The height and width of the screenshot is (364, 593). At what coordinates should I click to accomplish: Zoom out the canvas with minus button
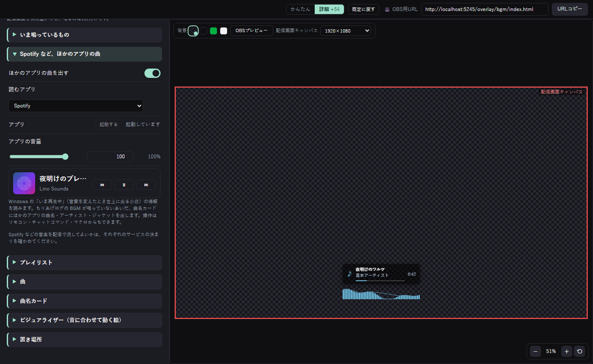[x=535, y=351]
